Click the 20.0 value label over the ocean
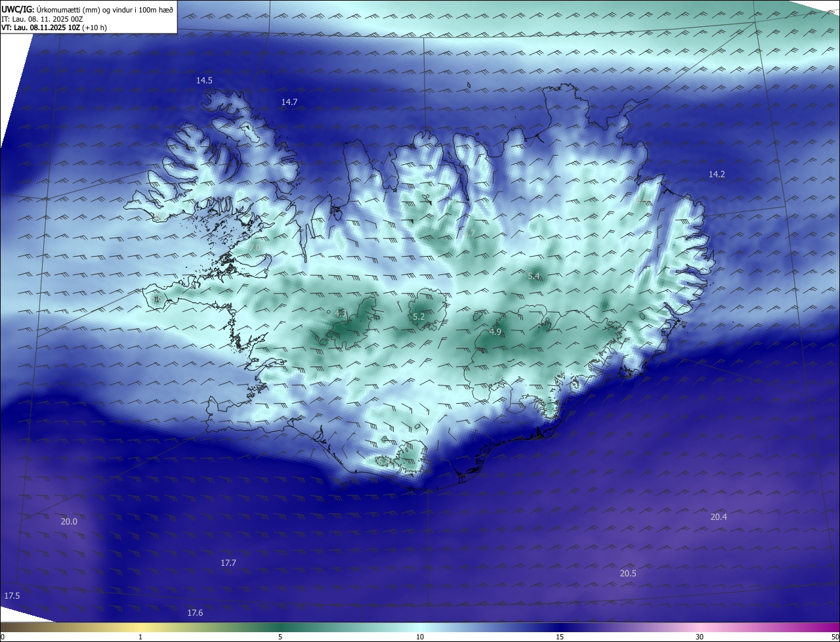Screen dimensions: 840x642 click(x=69, y=521)
